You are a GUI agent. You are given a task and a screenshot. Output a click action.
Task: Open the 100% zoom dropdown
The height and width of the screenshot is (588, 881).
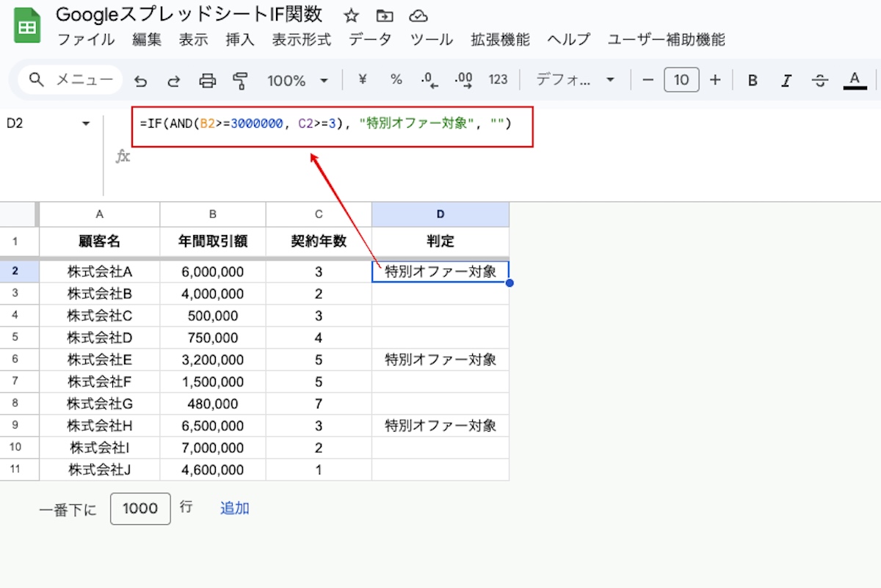(297, 80)
